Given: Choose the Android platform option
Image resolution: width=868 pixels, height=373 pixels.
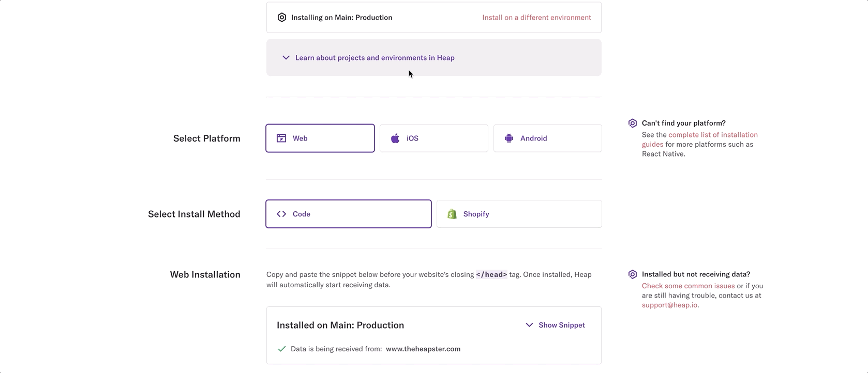Looking at the screenshot, I should coord(548,138).
